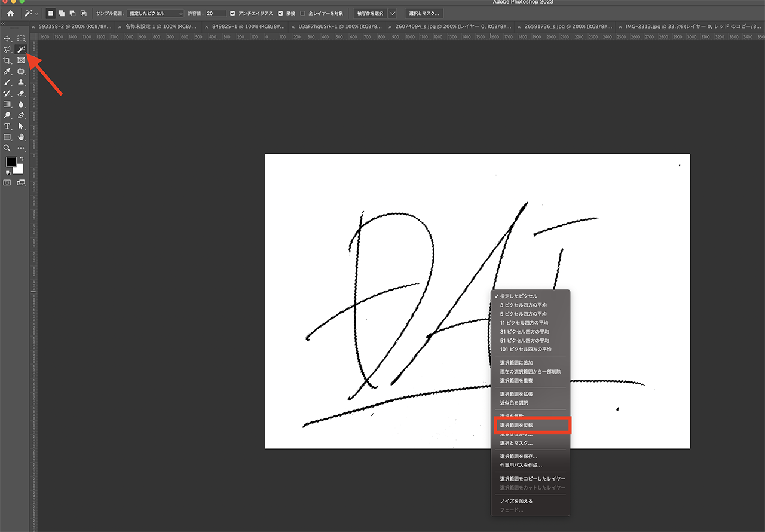This screenshot has width=765, height=532.
Task: Select the Frame tool
Action: 21,60
